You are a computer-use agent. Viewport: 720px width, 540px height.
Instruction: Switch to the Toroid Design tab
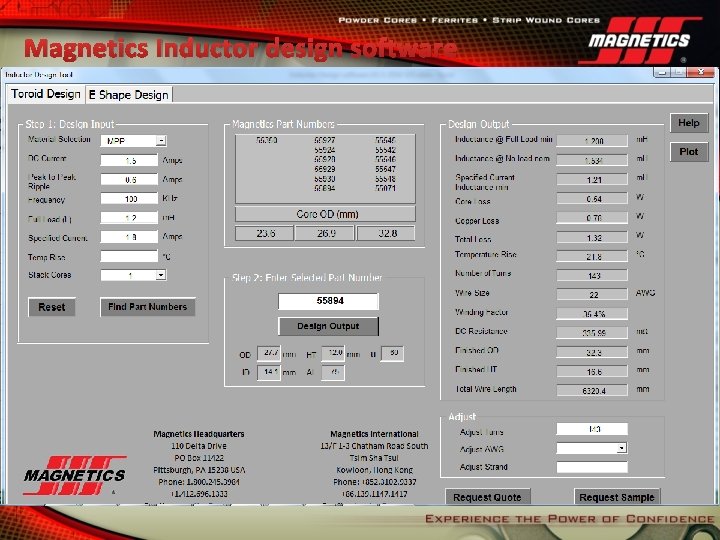[x=45, y=94]
